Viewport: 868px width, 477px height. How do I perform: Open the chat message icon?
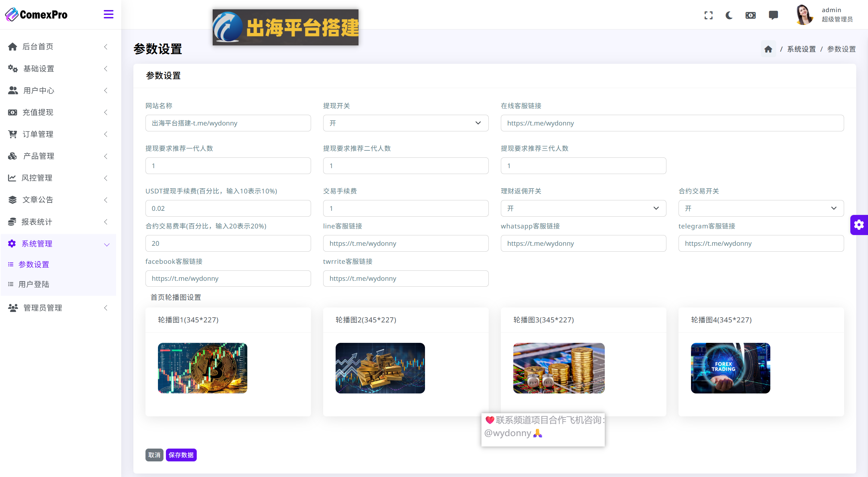(773, 15)
